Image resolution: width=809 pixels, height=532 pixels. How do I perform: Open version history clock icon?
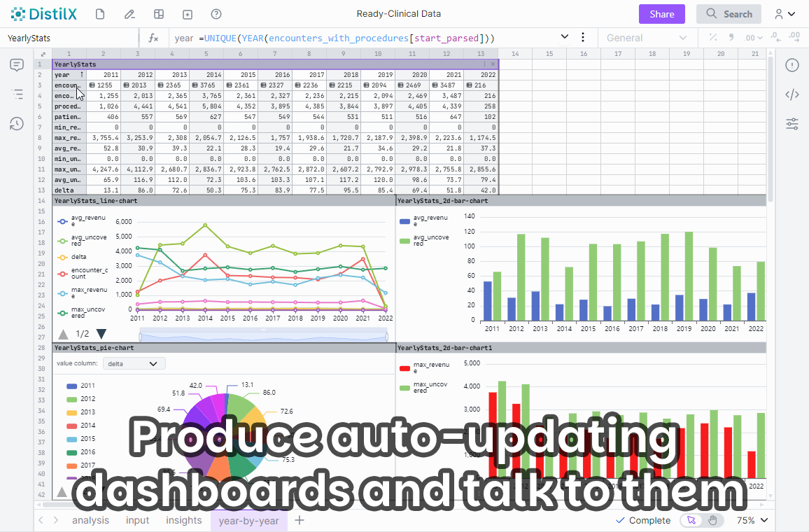[17, 124]
